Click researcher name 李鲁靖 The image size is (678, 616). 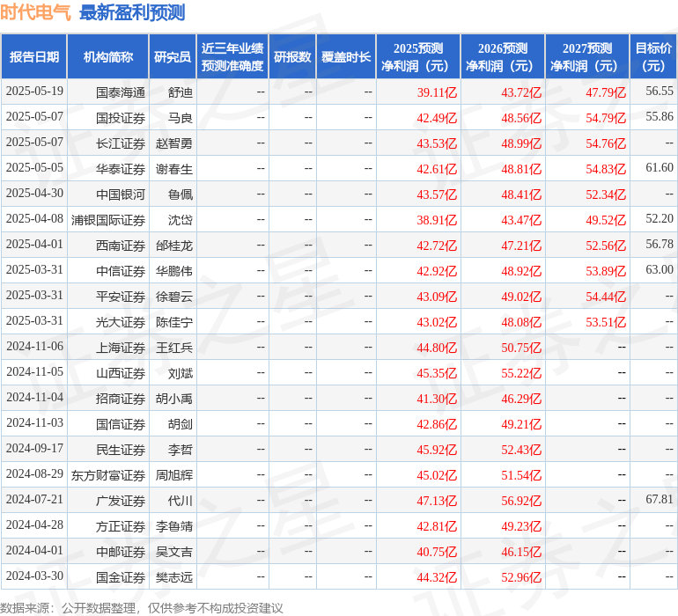click(174, 526)
